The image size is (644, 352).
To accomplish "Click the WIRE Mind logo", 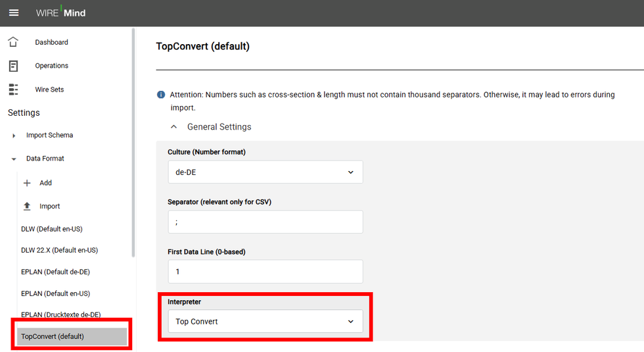I will pyautogui.click(x=61, y=13).
